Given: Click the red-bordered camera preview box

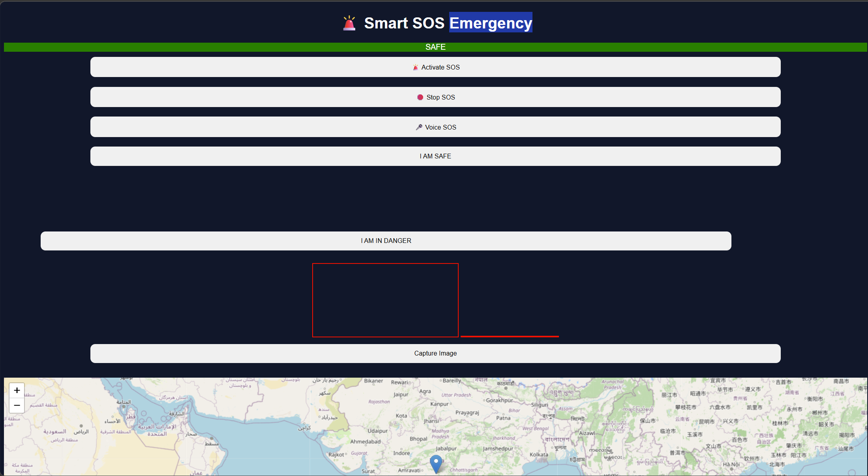Looking at the screenshot, I should [385, 300].
